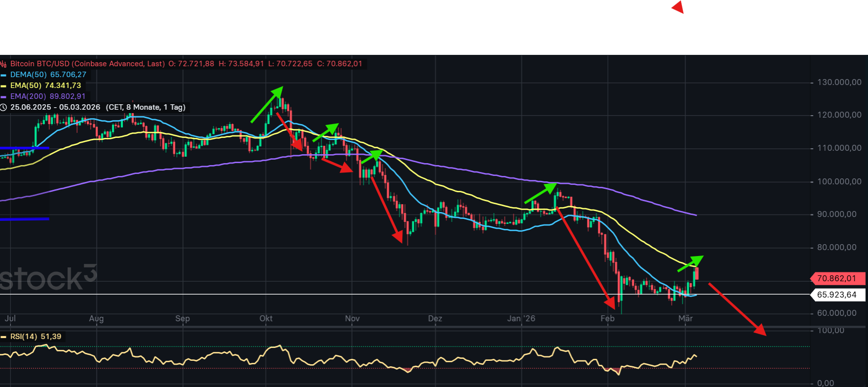Open the date range 25.06.2025 - 05.03.2026 selector
The height and width of the screenshot is (387, 868).
(x=55, y=107)
